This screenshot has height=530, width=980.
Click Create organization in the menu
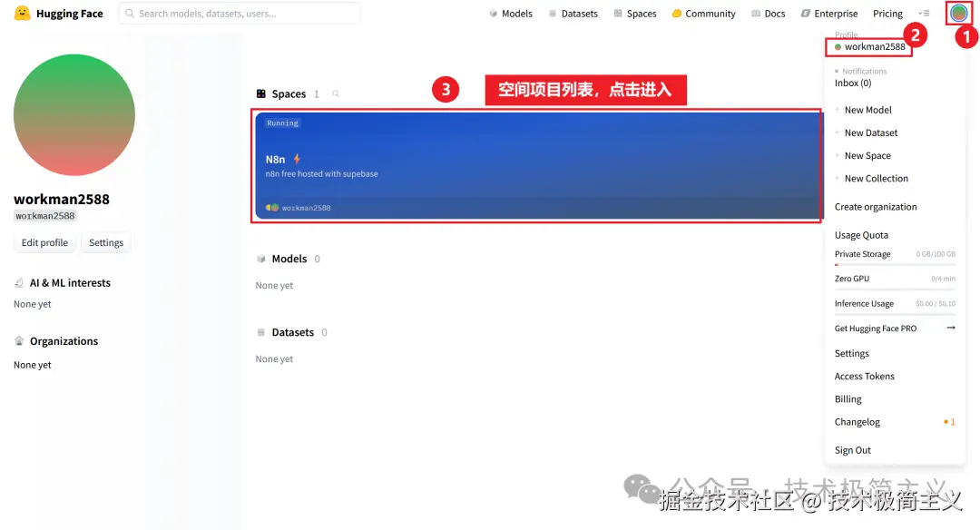(x=876, y=207)
